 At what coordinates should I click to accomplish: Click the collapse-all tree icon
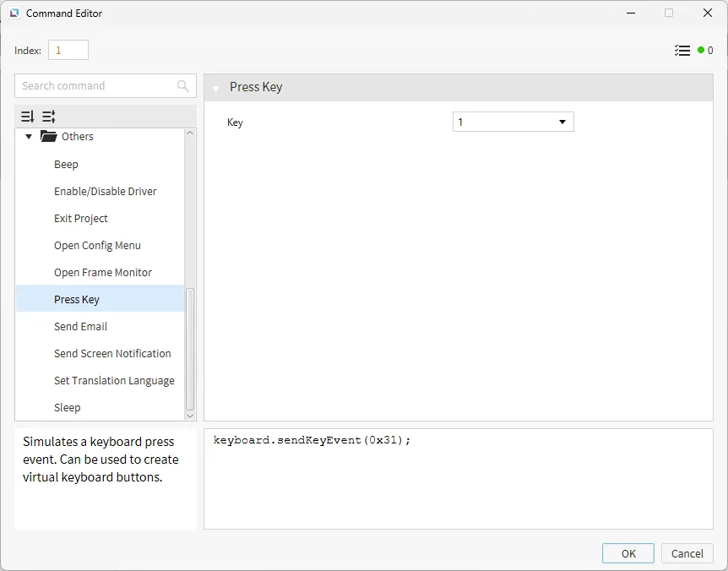49,117
